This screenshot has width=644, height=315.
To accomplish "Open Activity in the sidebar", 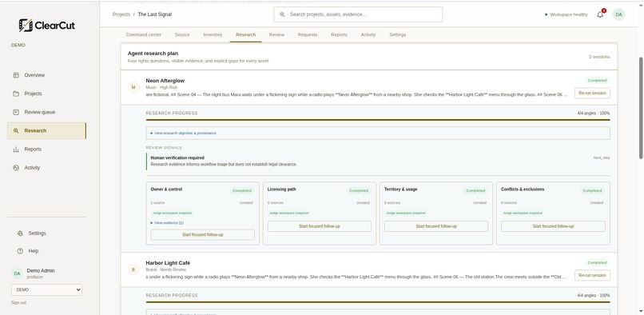I will tap(46, 168).
